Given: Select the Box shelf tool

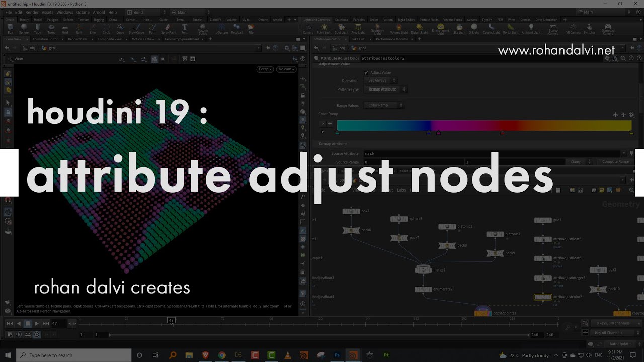Looking at the screenshot, I should pyautogui.click(x=10, y=28).
